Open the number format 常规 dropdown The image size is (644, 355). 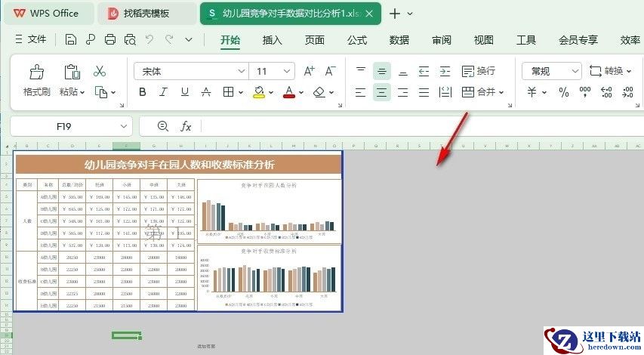pos(575,72)
